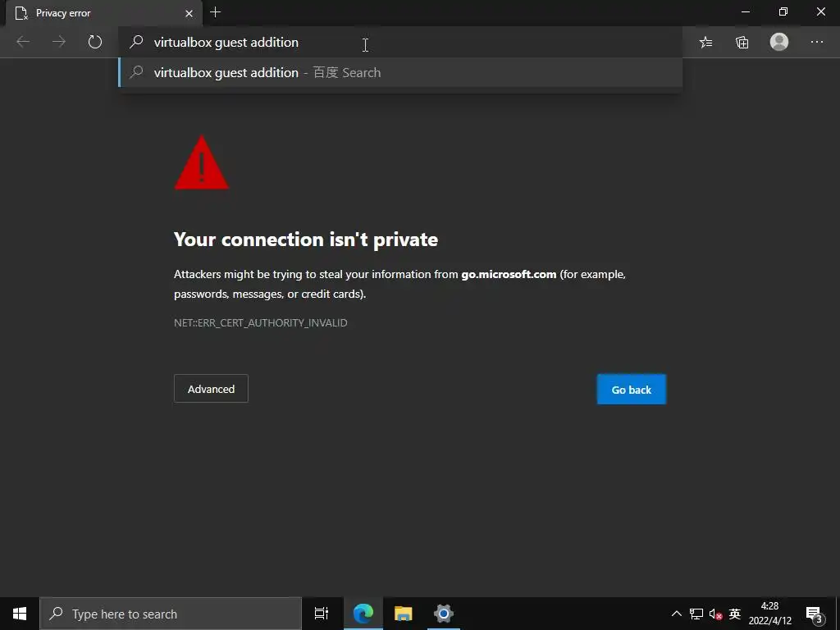Open the notification center icon
The width and height of the screenshot is (840, 630).
[x=814, y=615]
